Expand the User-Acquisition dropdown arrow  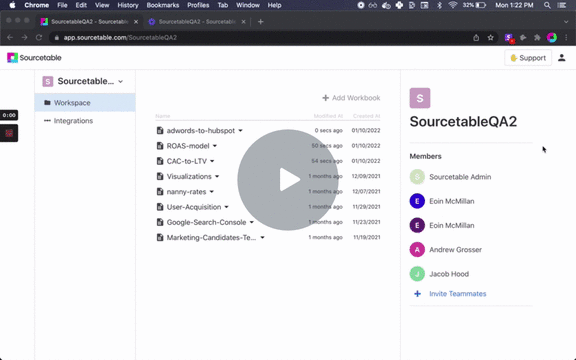coord(226,207)
